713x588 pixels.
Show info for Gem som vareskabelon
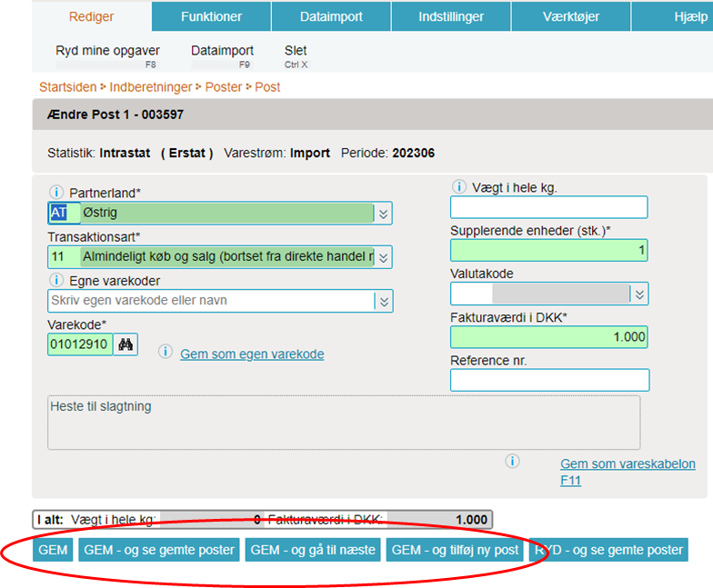513,462
